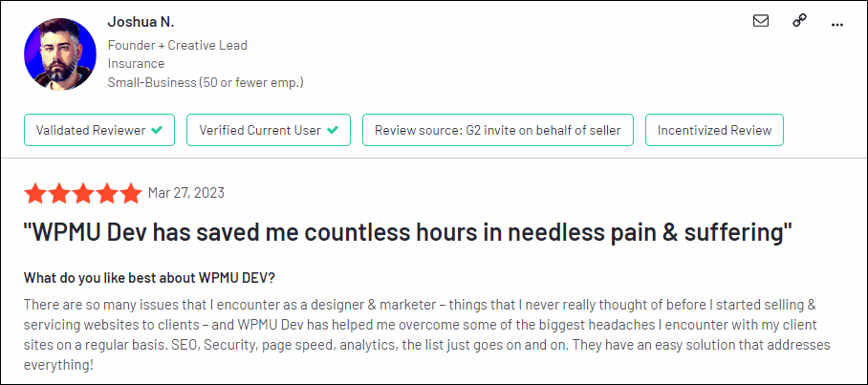Select the Verified Current User badge
Image resolution: width=868 pixels, height=385 pixels.
[269, 130]
